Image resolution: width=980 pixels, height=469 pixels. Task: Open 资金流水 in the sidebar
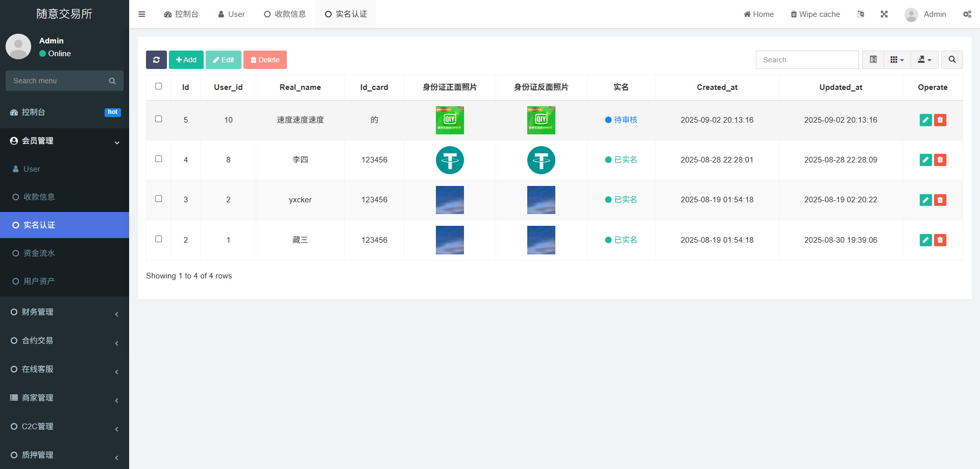(39, 253)
